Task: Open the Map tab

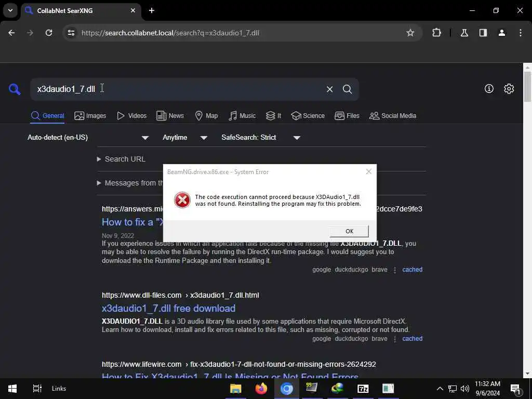Action: click(x=206, y=116)
